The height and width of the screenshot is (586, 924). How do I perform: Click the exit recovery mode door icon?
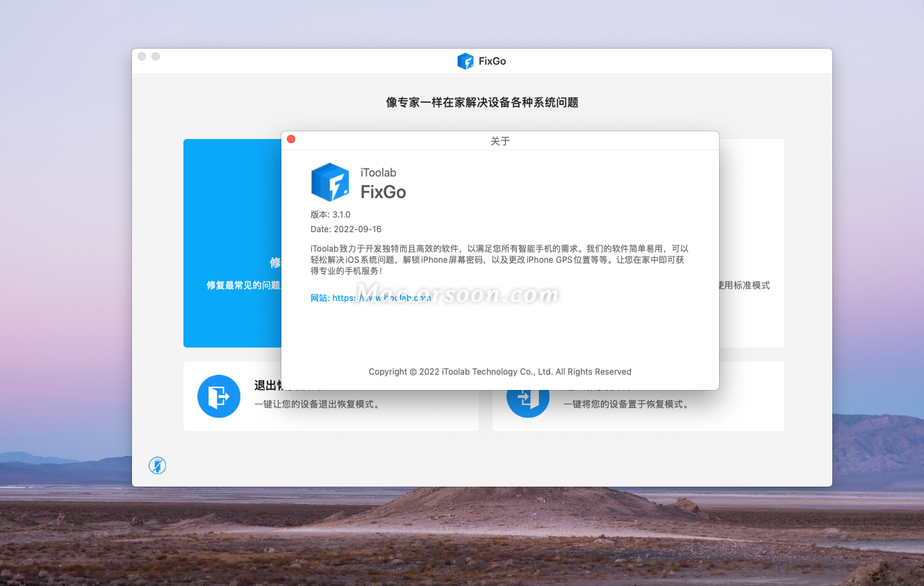coord(219,396)
